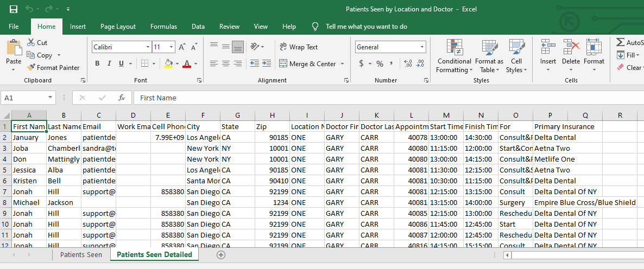Open the General number format dropdown
The image size is (644, 269).
422,47
